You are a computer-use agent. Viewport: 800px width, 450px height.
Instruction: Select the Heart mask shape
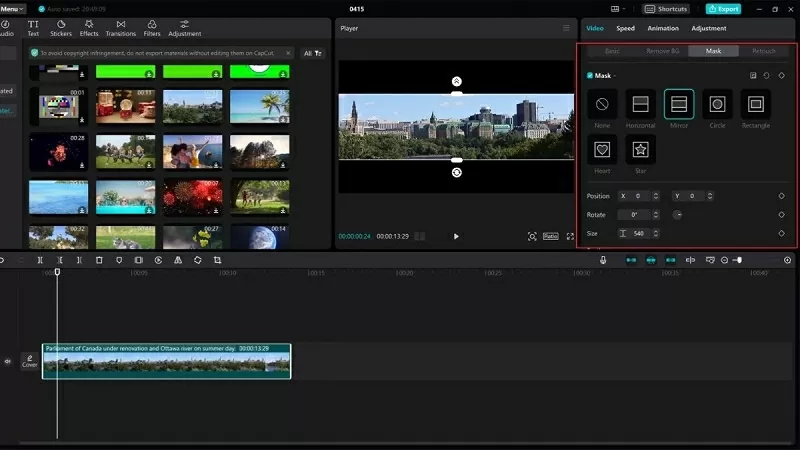click(x=602, y=149)
